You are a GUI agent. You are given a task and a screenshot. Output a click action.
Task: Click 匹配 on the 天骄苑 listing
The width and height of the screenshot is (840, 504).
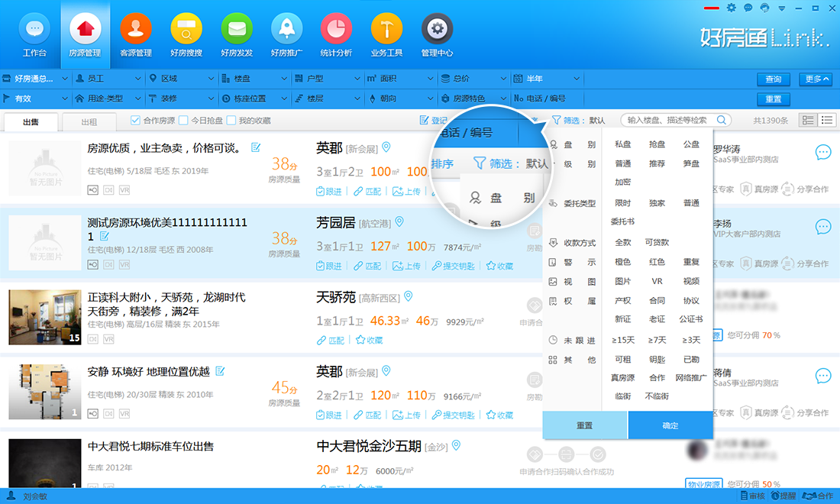pyautogui.click(x=333, y=338)
